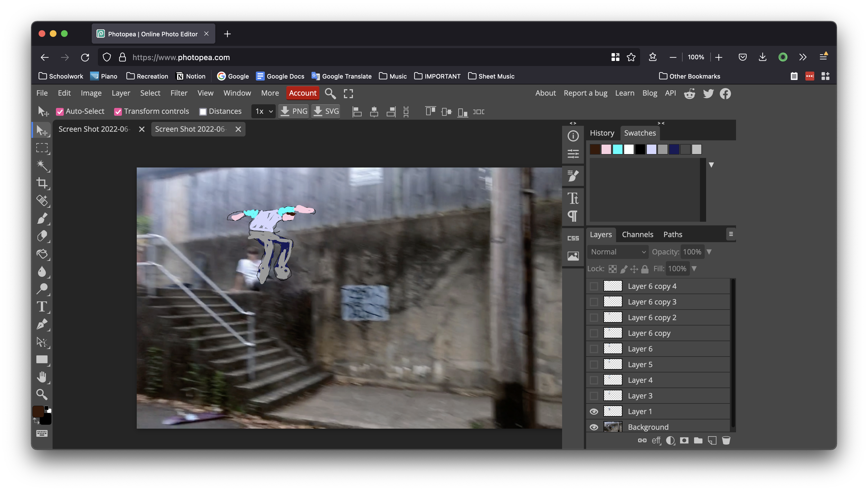Click the foreground color box

(38, 411)
